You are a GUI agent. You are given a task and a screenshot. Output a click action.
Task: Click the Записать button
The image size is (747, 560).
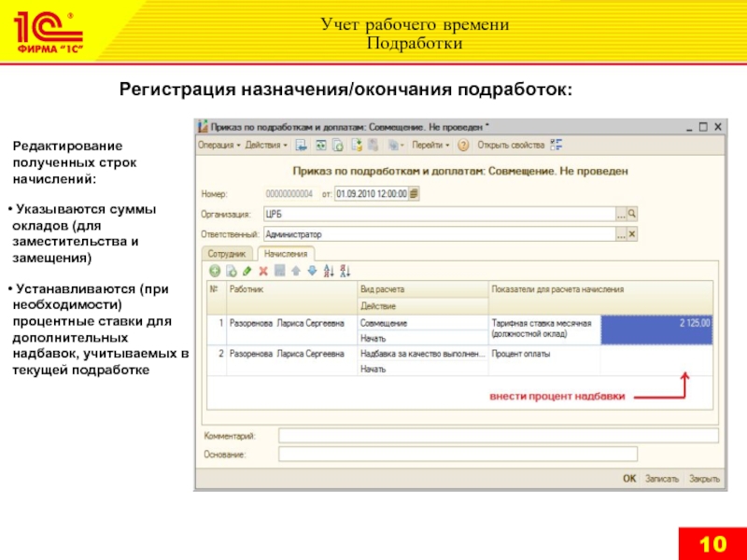(662, 479)
